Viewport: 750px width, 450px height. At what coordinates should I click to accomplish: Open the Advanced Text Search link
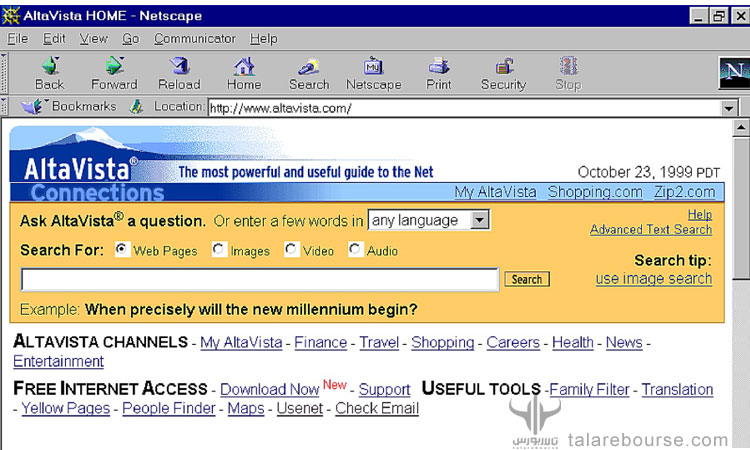tap(651, 230)
